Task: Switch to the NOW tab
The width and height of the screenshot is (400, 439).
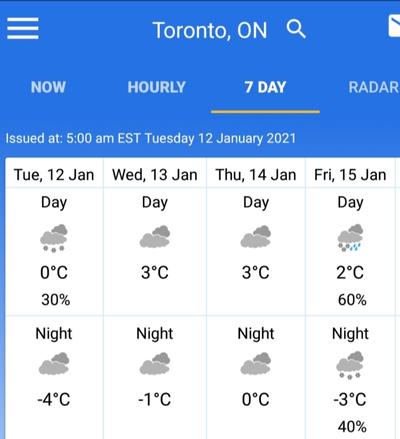Action: coord(48,87)
